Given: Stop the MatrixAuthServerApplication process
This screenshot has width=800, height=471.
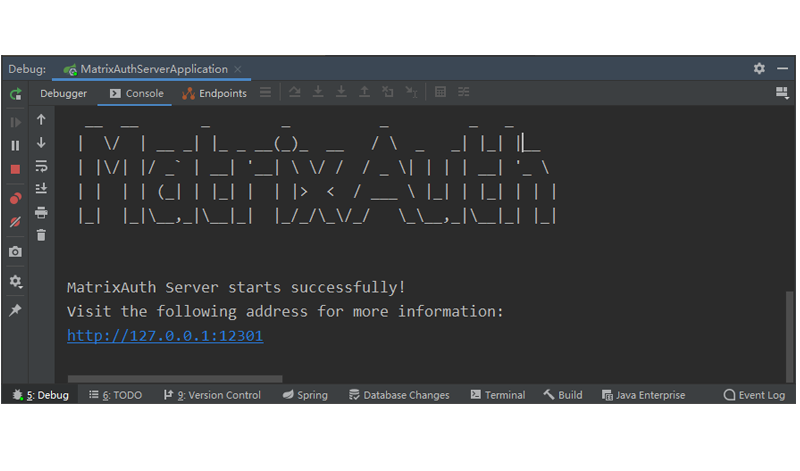Looking at the screenshot, I should 15,169.
